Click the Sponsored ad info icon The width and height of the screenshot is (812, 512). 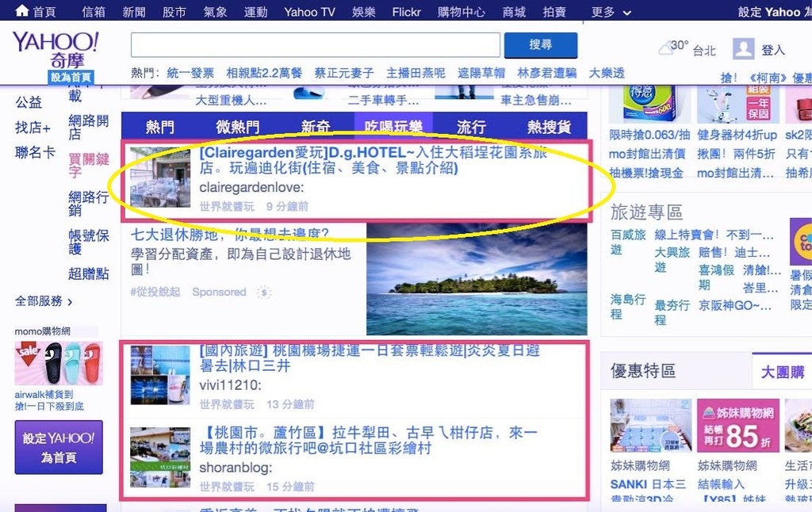tap(264, 292)
